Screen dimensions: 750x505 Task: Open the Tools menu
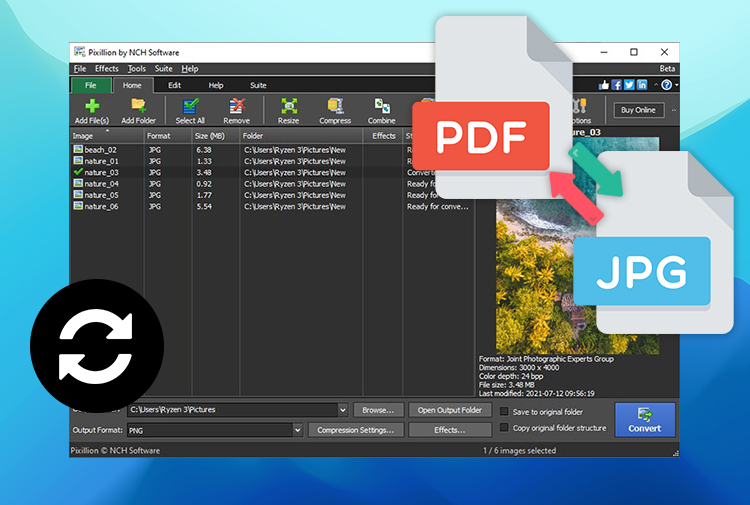[x=137, y=69]
